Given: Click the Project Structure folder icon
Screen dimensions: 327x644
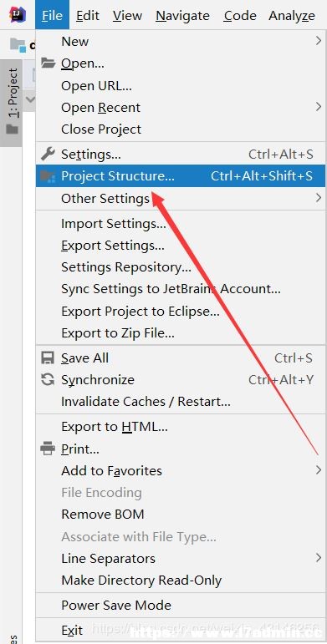Looking at the screenshot, I should [49, 176].
